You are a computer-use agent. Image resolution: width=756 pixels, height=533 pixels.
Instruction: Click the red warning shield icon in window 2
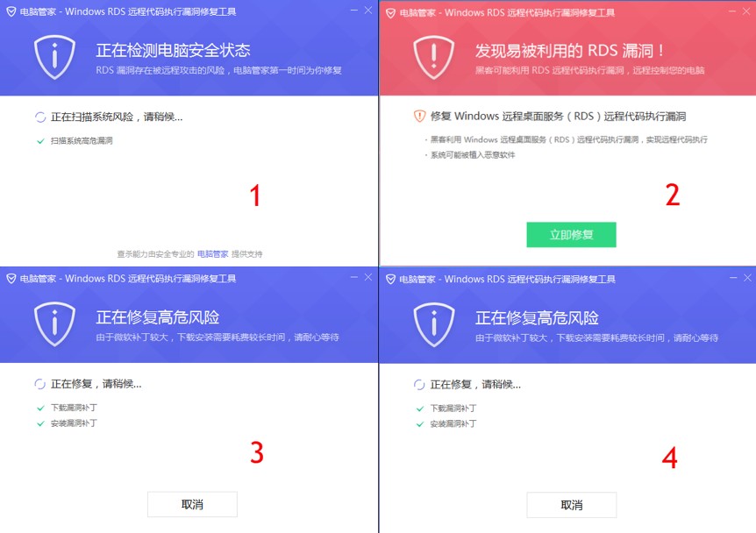(x=434, y=57)
